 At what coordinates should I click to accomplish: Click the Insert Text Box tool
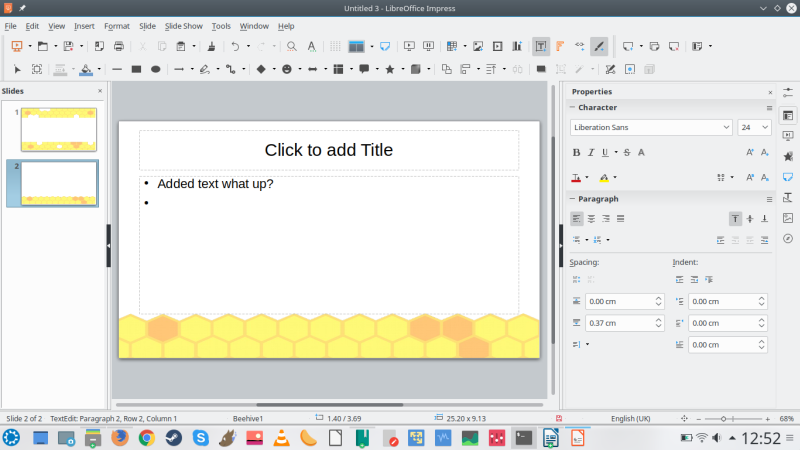tap(540, 46)
